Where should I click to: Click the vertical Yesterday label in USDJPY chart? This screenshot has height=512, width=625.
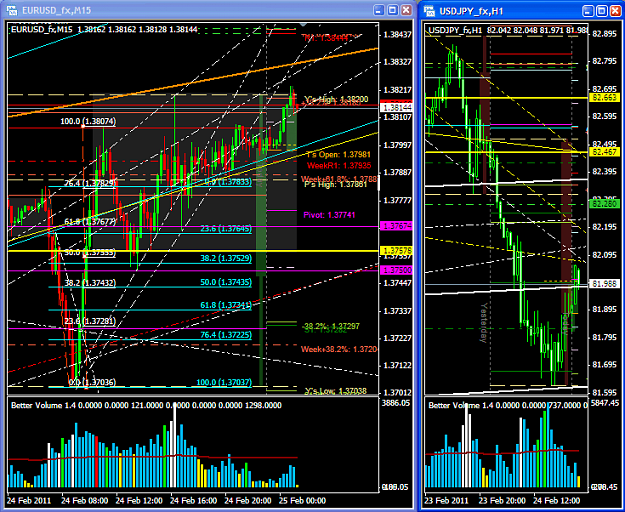coord(483,322)
